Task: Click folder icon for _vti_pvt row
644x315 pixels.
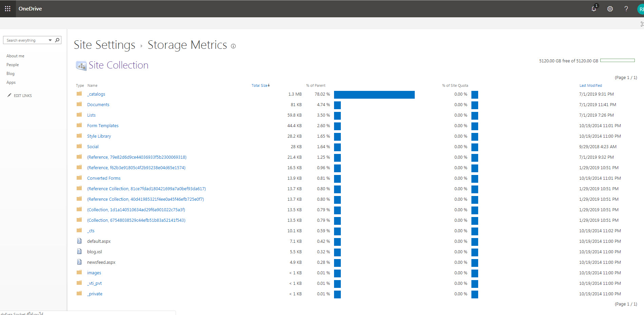Action: point(79,283)
